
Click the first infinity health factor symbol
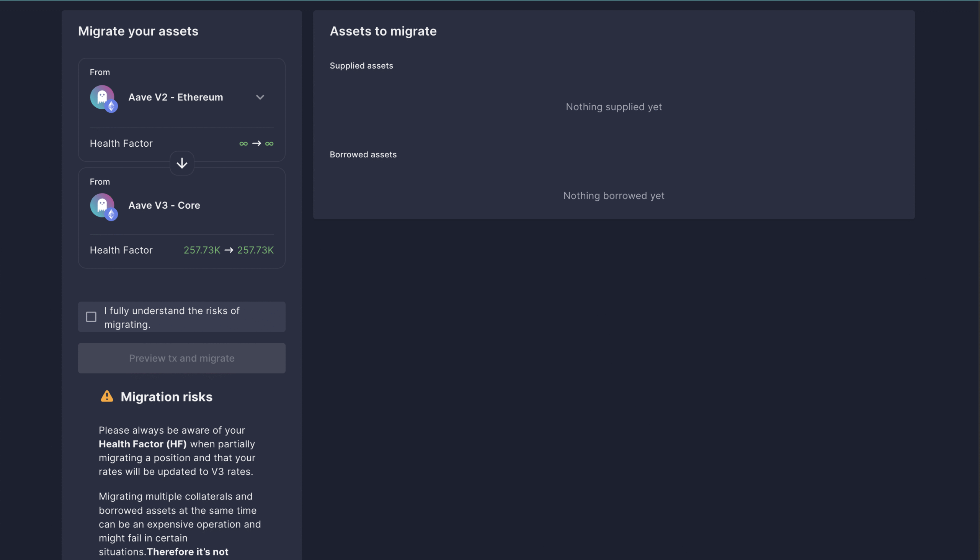pos(243,144)
